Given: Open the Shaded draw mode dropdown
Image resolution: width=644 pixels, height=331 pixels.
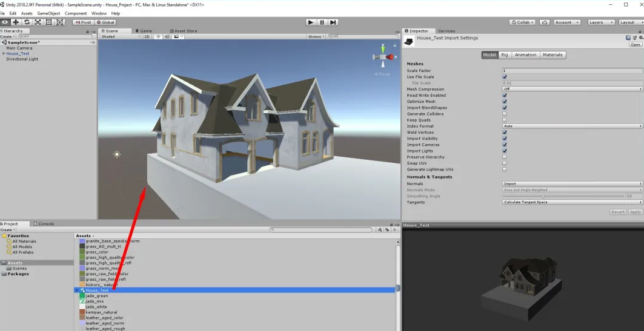Looking at the screenshot, I should pyautogui.click(x=121, y=36).
